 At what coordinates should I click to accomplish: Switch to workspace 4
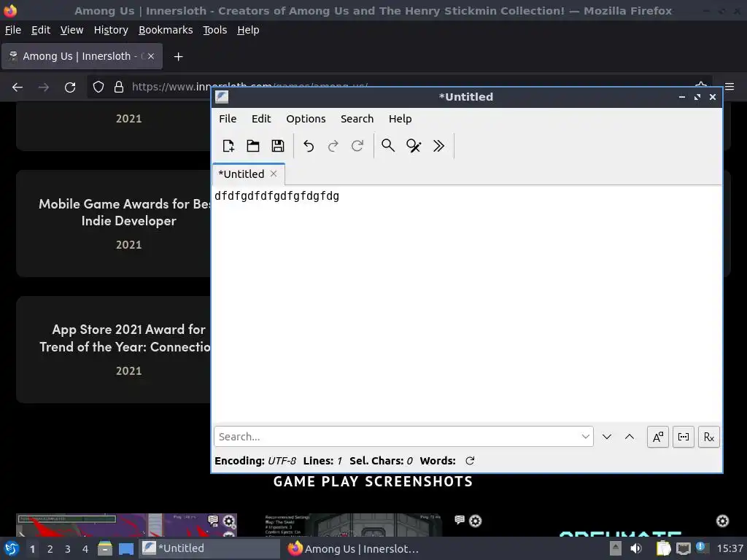coord(85,549)
